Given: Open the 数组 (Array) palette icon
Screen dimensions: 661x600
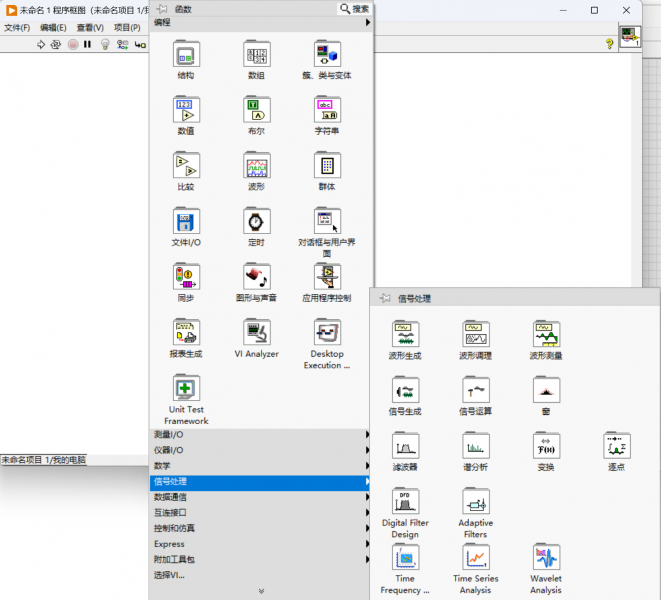Looking at the screenshot, I should (x=256, y=54).
